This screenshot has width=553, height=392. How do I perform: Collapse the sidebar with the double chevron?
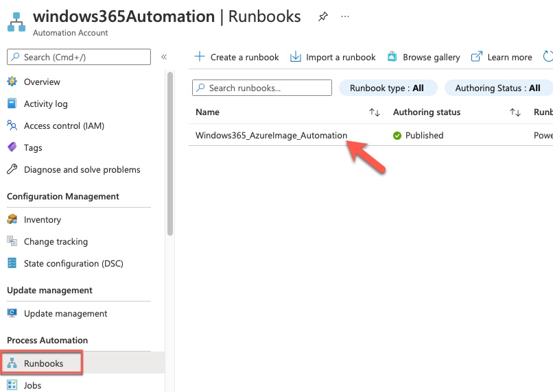point(164,57)
